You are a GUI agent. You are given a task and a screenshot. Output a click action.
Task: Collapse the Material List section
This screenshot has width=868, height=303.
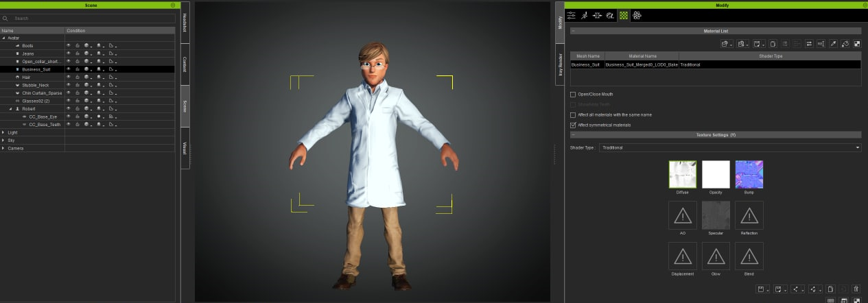click(x=573, y=31)
